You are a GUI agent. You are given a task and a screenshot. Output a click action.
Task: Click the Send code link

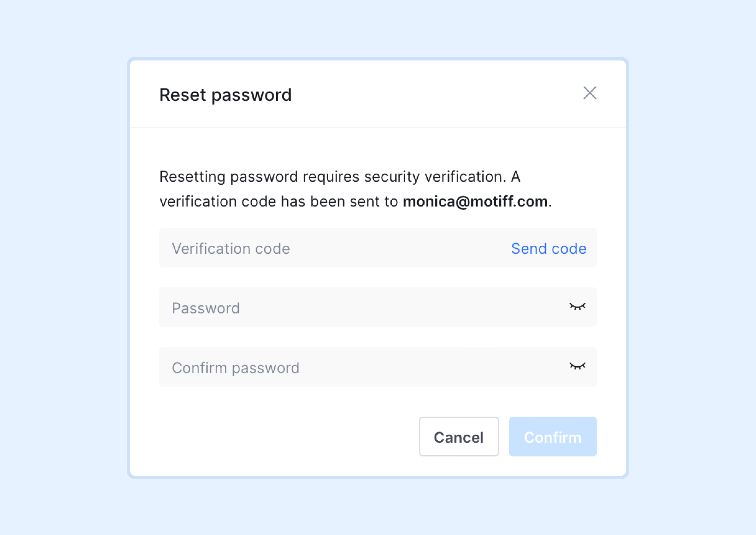click(x=549, y=248)
